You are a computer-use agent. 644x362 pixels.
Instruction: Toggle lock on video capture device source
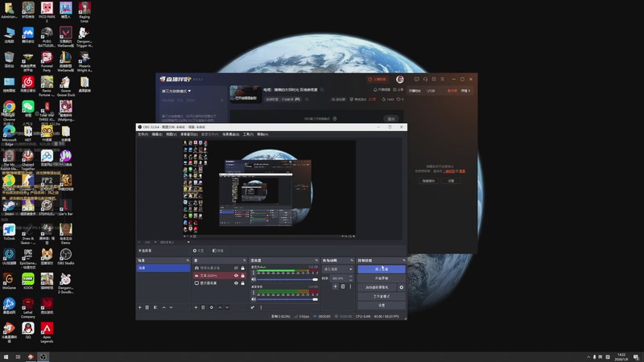coord(243,268)
